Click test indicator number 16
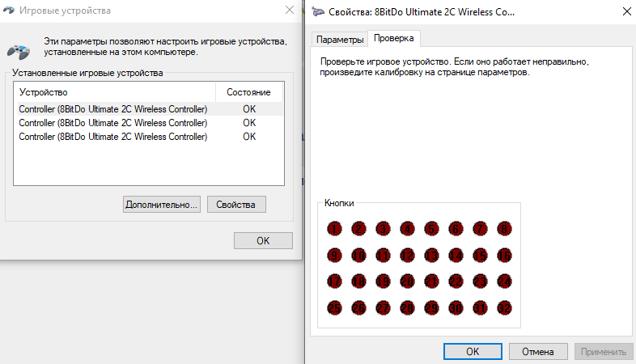This screenshot has width=636, height=364. 505,256
